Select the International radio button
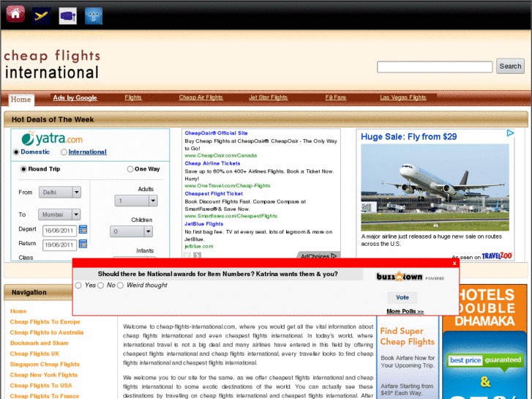 (64, 152)
